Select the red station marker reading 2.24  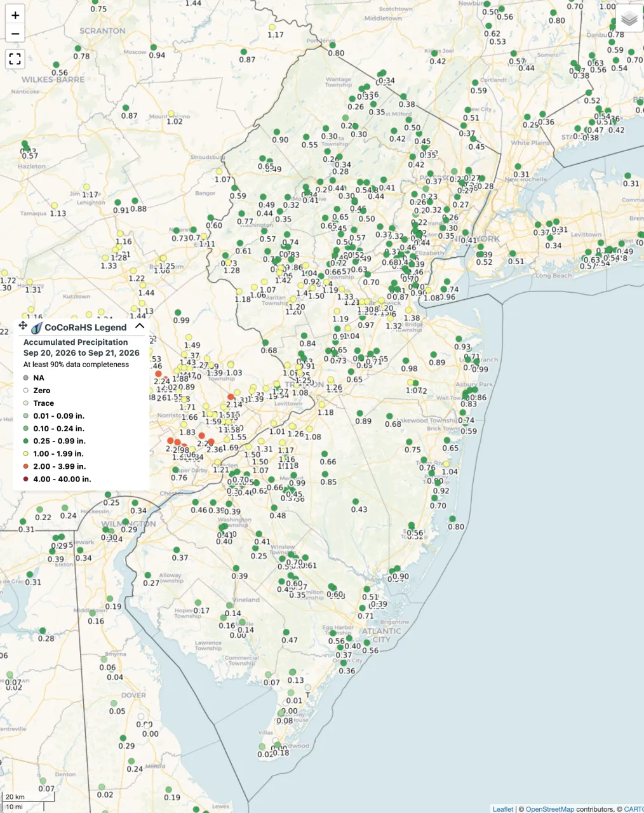(x=158, y=374)
